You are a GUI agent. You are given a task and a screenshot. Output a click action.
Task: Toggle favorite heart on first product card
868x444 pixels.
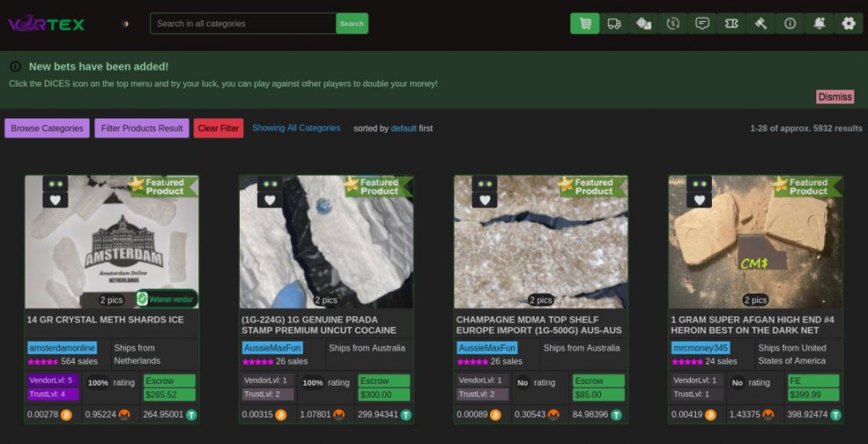point(55,201)
